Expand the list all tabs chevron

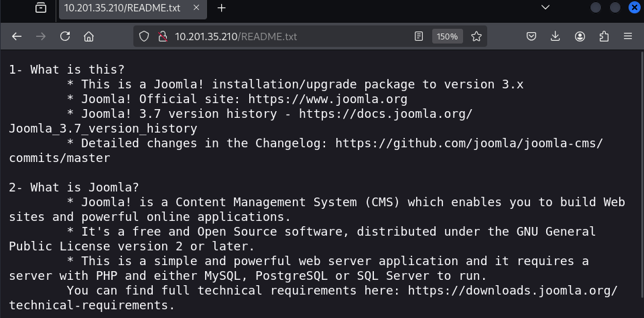(x=545, y=8)
